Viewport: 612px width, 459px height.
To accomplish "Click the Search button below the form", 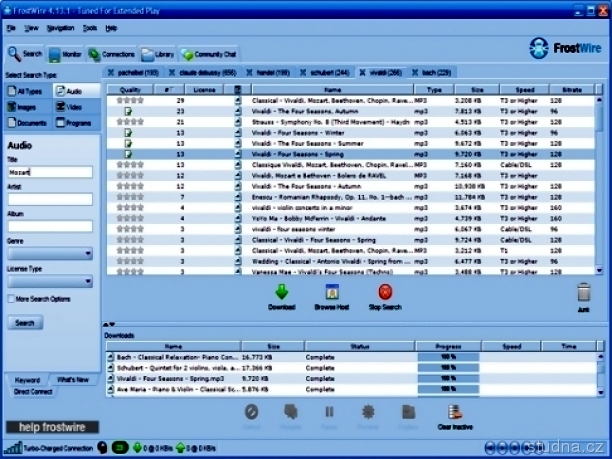I will pyautogui.click(x=25, y=323).
